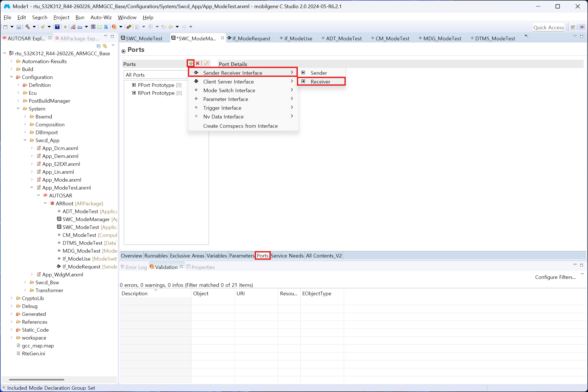Open the hammer build dropdown arrow
588x392 pixels.
34,27
